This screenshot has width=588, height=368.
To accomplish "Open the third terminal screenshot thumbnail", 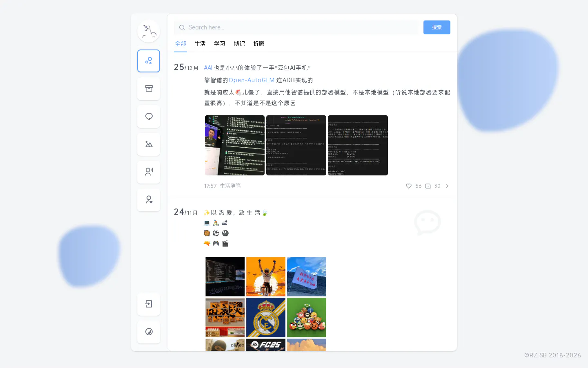I will [358, 145].
